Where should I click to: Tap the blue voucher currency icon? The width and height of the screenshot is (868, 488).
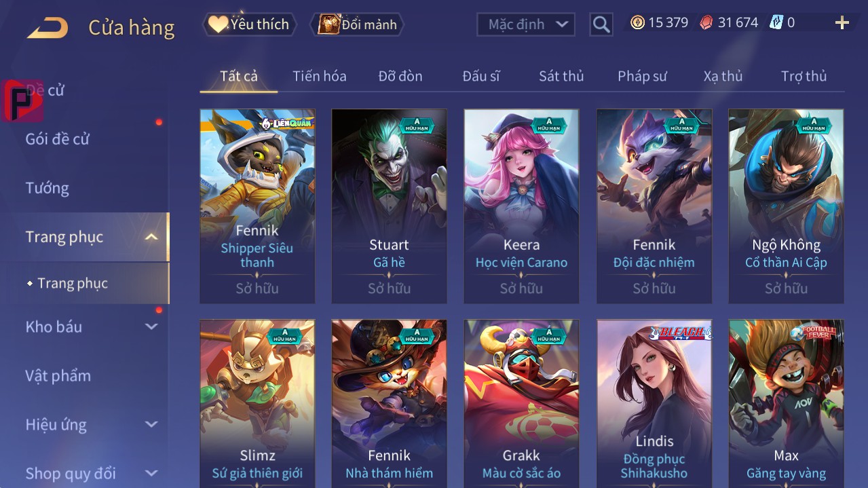(776, 23)
